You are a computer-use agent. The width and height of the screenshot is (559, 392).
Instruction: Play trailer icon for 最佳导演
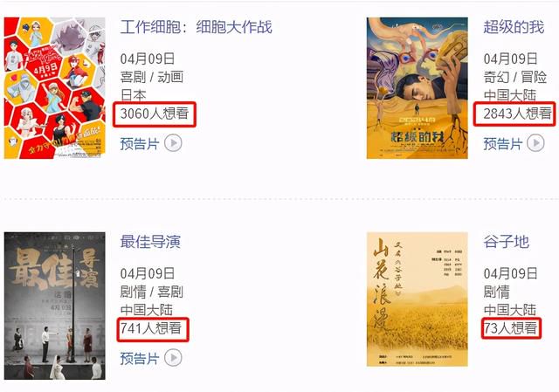click(x=173, y=358)
